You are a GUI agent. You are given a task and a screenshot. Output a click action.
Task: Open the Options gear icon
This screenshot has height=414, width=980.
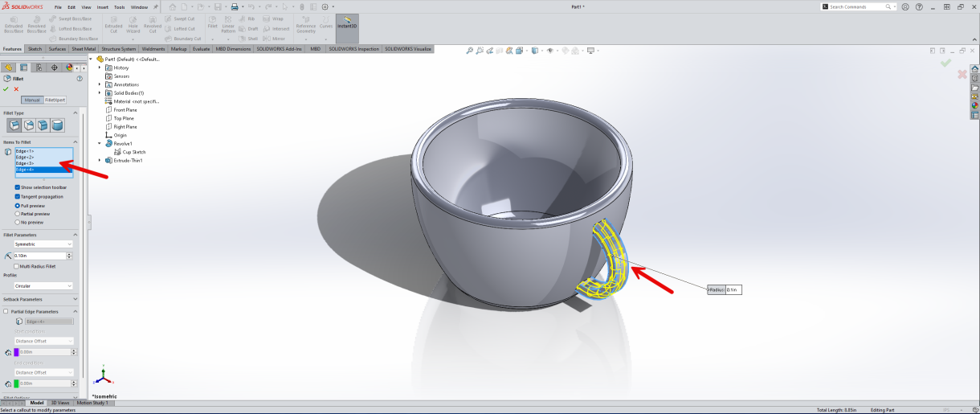point(323,6)
